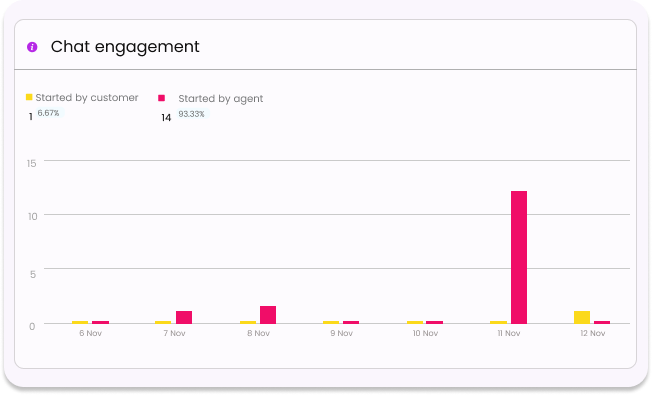This screenshot has height=395, width=652.
Task: Click the pink Started by agent legend swatch
Action: [x=161, y=98]
